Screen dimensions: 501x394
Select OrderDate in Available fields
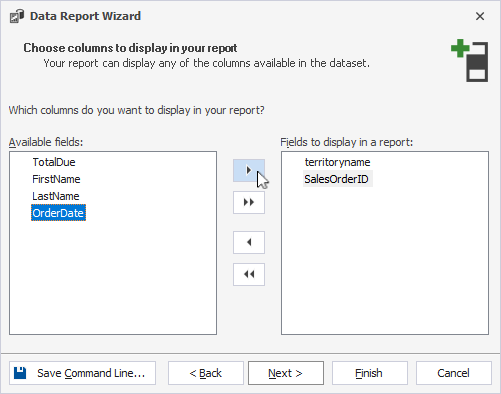click(58, 213)
